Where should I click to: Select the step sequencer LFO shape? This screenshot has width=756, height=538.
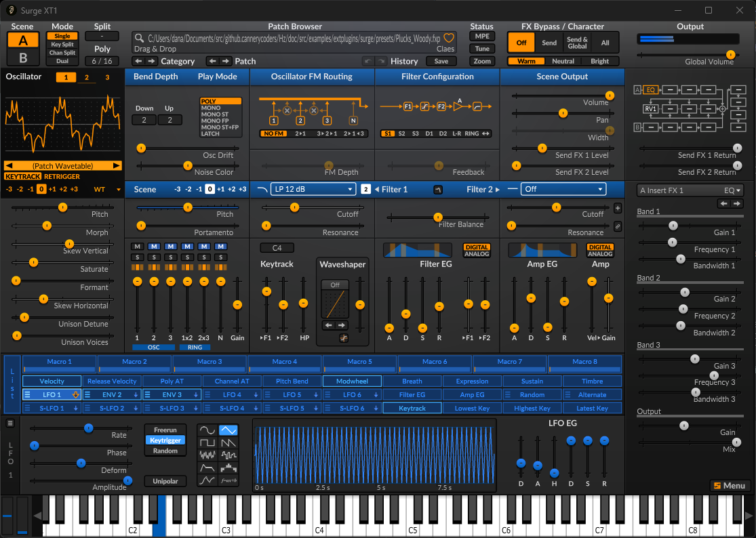coord(228,468)
